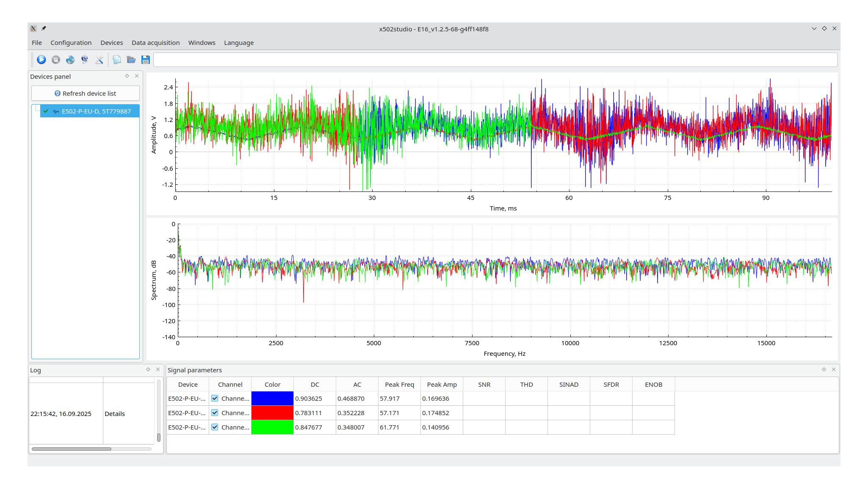The height and width of the screenshot is (499, 868).
Task: Open configuration with folder icon
Action: click(131, 60)
